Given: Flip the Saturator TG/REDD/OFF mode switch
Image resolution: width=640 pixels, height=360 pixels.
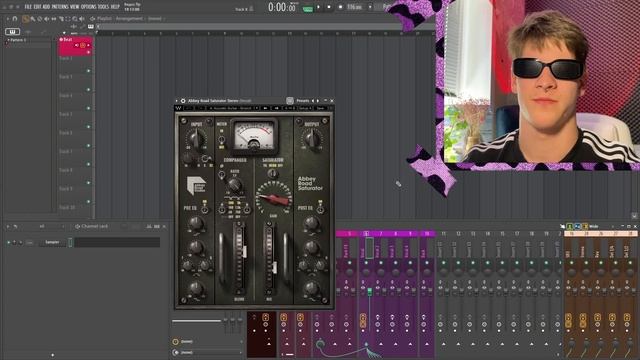Looking at the screenshot, I should click(273, 173).
